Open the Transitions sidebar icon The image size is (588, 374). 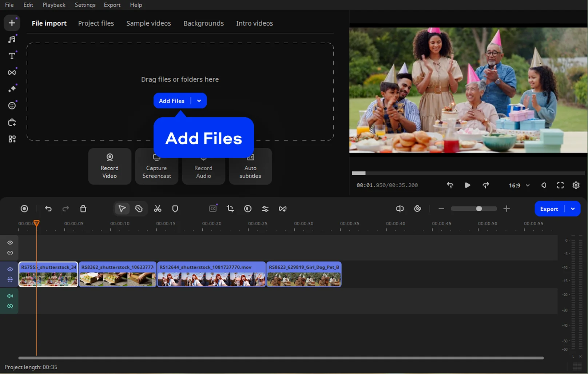12,72
